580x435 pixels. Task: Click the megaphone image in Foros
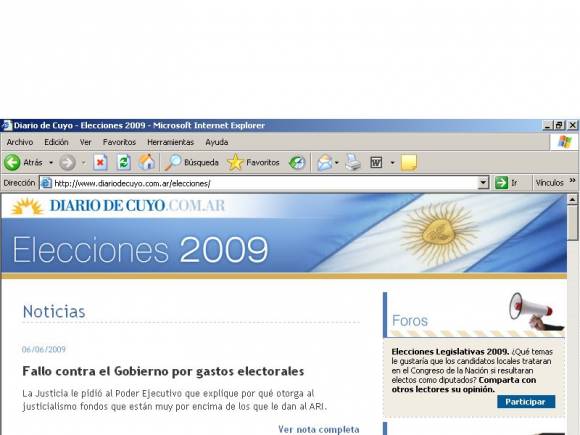click(x=536, y=311)
